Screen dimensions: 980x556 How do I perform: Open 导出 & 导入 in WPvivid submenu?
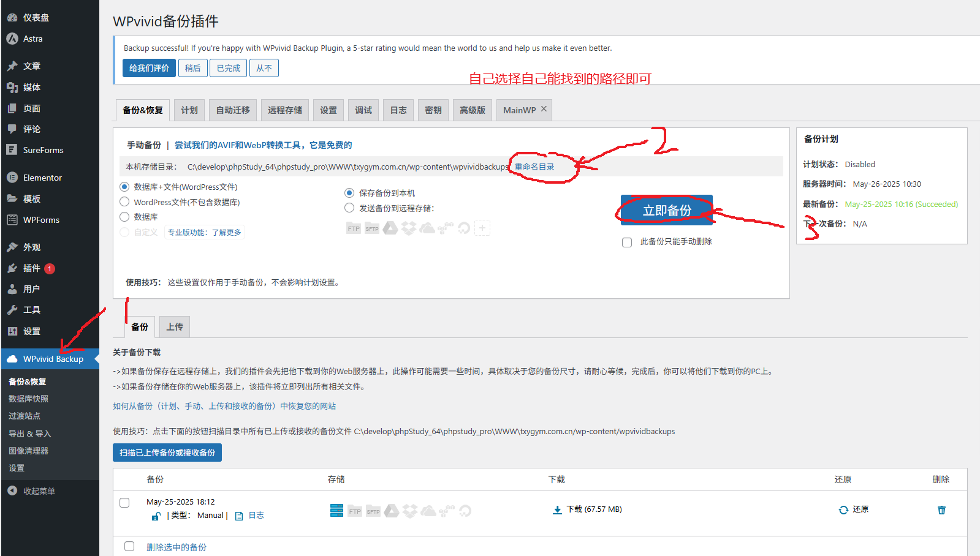[x=30, y=434]
